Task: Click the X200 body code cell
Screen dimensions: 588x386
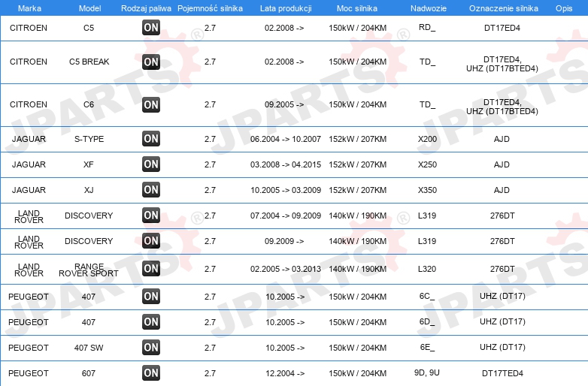Action: (x=427, y=139)
